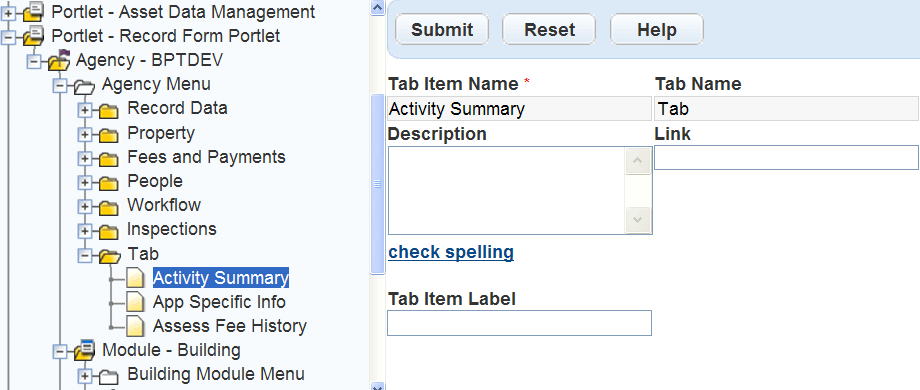Viewport: 920px width, 390px height.
Task: Select the People tree item
Action: coord(155,181)
